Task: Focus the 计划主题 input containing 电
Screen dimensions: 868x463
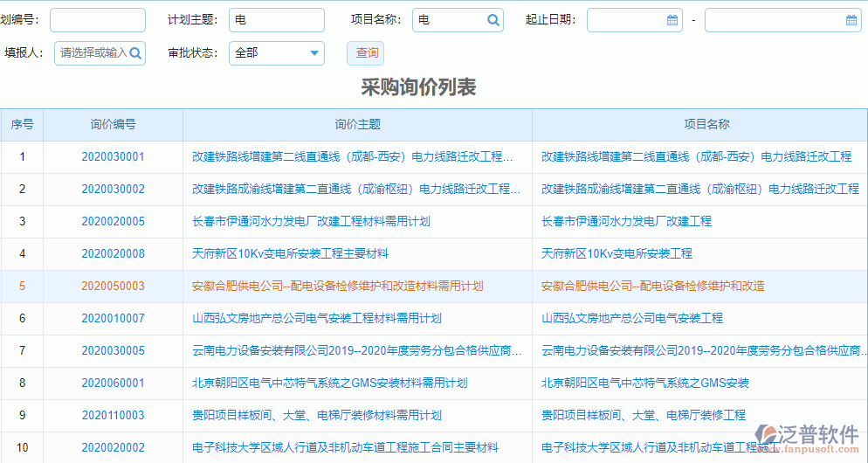Action: (277, 20)
